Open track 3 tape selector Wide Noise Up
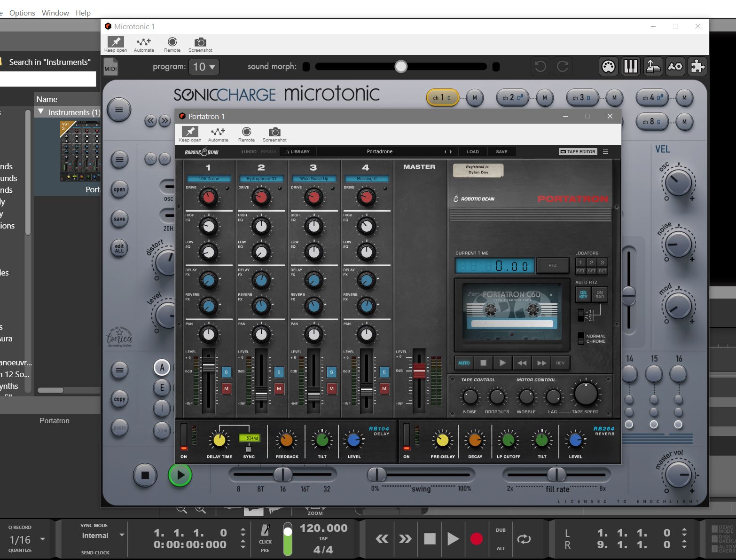 click(314, 179)
